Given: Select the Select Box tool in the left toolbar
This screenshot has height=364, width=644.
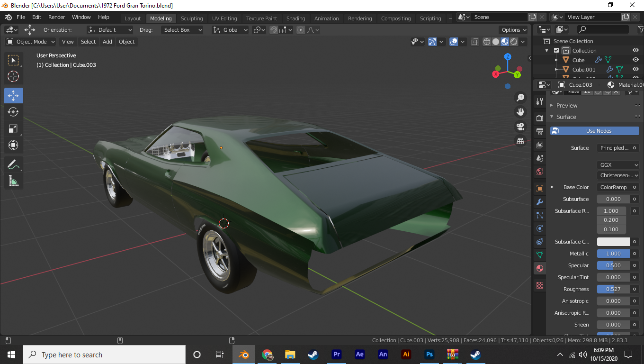Looking at the screenshot, I should (x=13, y=60).
